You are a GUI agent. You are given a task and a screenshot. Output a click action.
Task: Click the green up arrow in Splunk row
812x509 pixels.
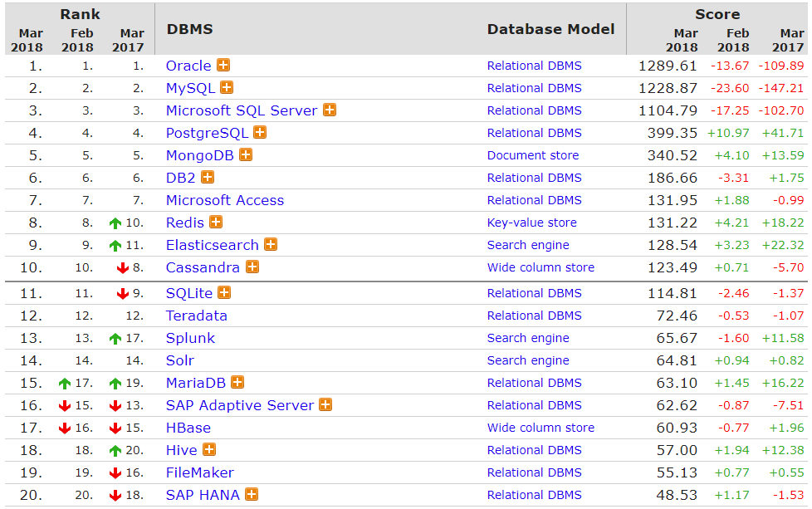(115, 339)
